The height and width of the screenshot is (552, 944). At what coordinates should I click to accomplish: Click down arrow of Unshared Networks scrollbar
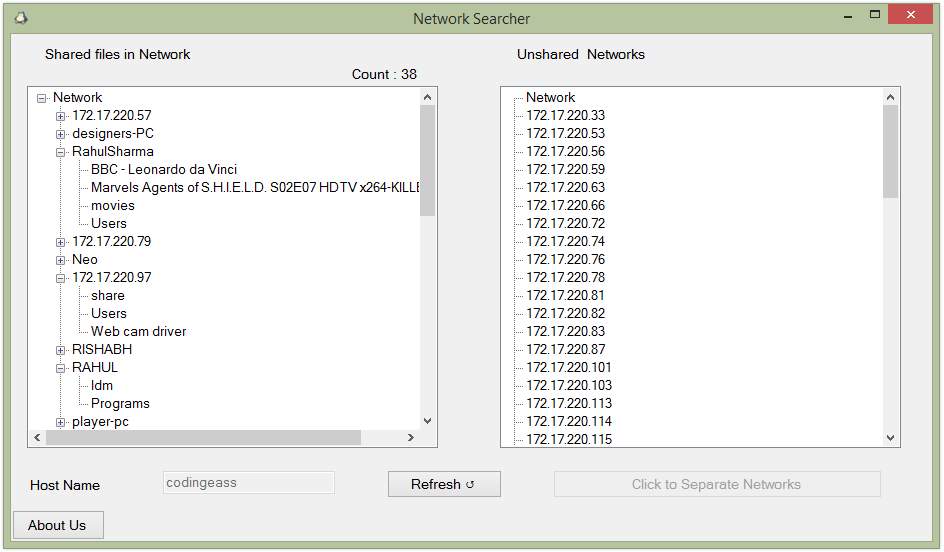[x=890, y=438]
